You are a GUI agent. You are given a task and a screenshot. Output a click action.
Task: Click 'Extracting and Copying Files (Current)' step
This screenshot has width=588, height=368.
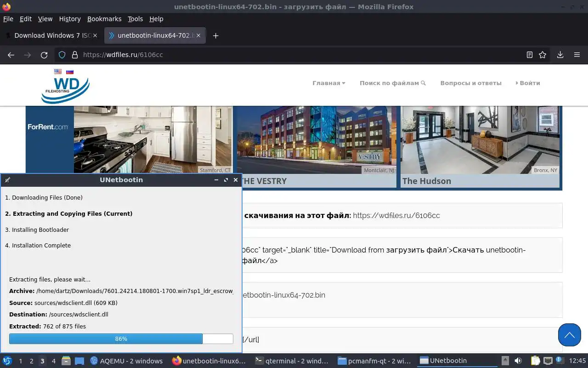68,213
